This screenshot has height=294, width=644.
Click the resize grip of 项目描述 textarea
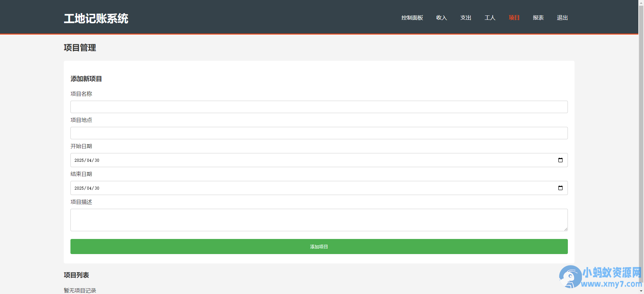pyautogui.click(x=566, y=229)
